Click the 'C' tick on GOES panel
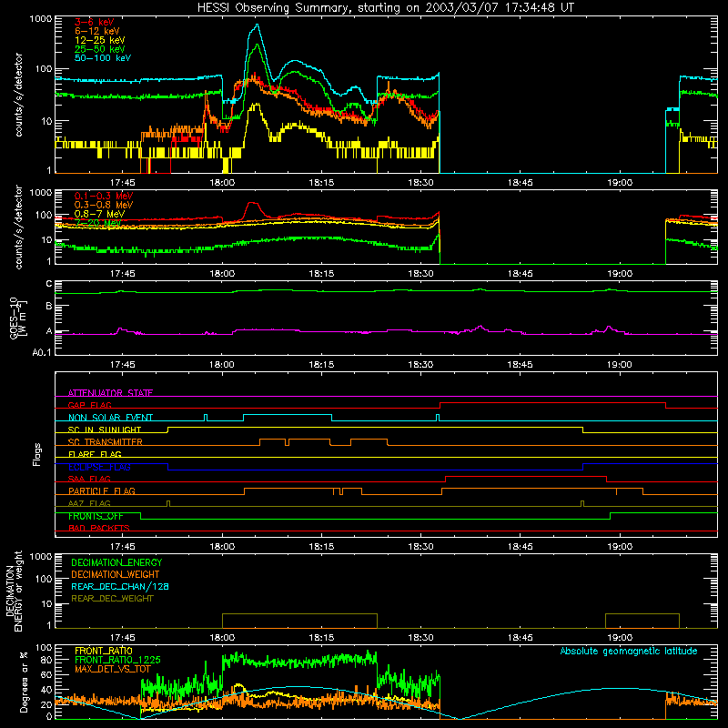Image resolution: width=728 pixels, height=728 pixels. pos(49,284)
